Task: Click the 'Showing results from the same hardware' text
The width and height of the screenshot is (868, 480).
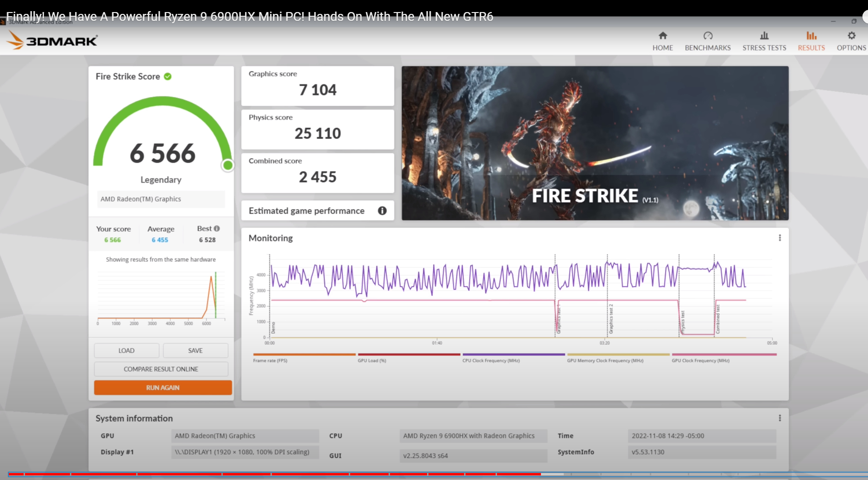Action: point(161,259)
